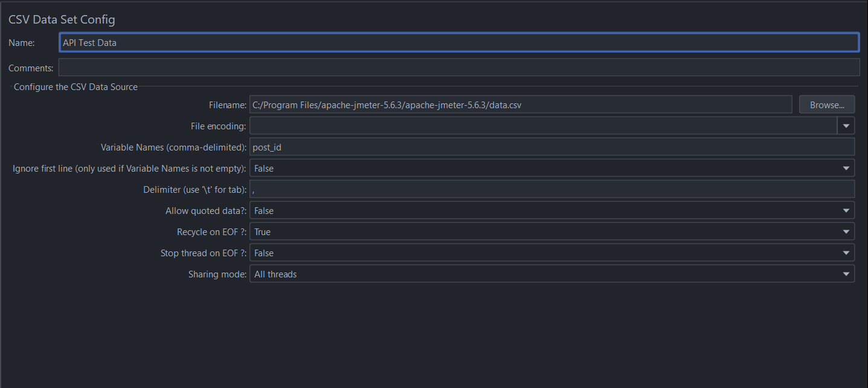
Task: Click the empty Comments field
Action: pyautogui.click(x=459, y=66)
